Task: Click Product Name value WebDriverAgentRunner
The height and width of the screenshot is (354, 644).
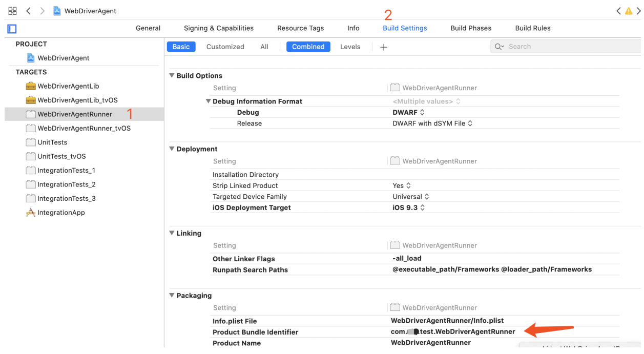Action: [x=431, y=343]
